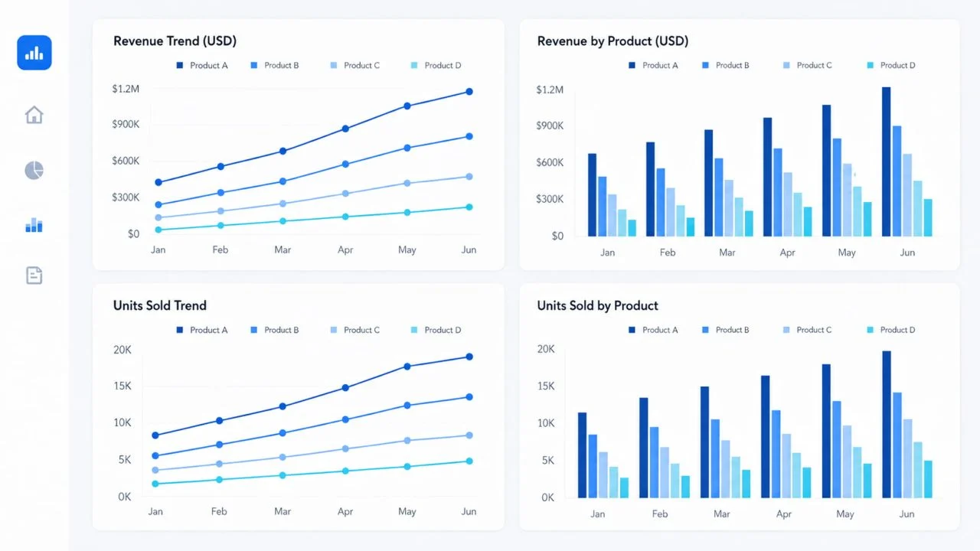Select 'Product A' label in Units Sold Trend legend

(208, 330)
